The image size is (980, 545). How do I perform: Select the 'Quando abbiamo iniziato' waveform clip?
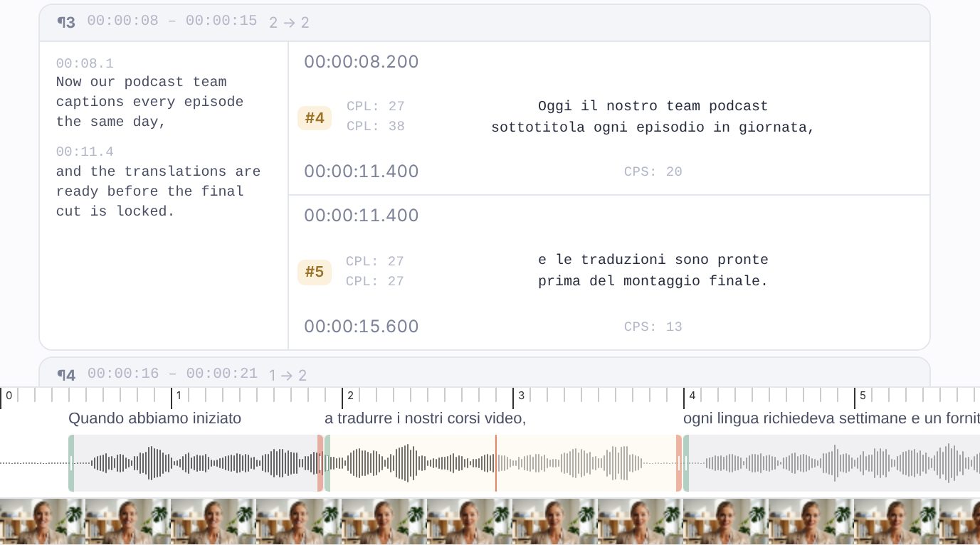tap(196, 463)
